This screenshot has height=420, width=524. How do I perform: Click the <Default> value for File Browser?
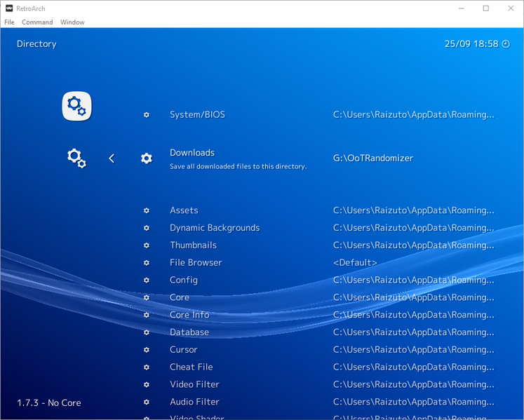[355, 263]
